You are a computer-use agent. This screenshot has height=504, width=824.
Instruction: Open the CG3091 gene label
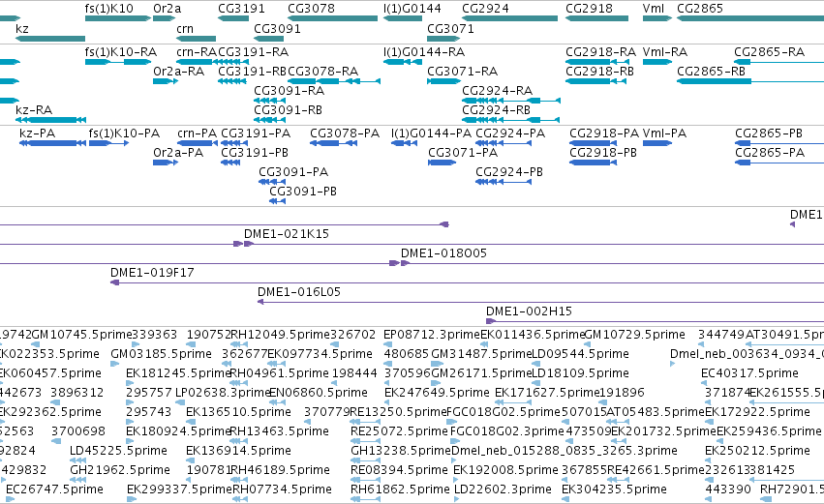coord(277,28)
